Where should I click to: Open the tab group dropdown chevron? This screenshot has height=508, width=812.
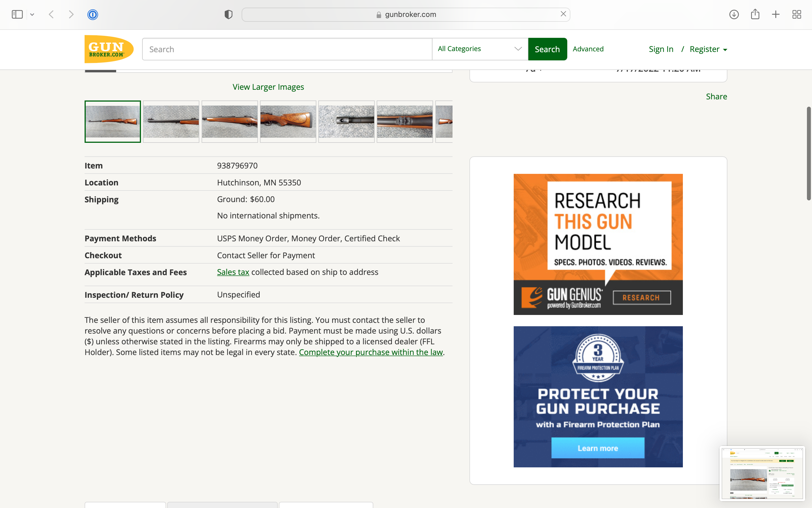(x=32, y=14)
